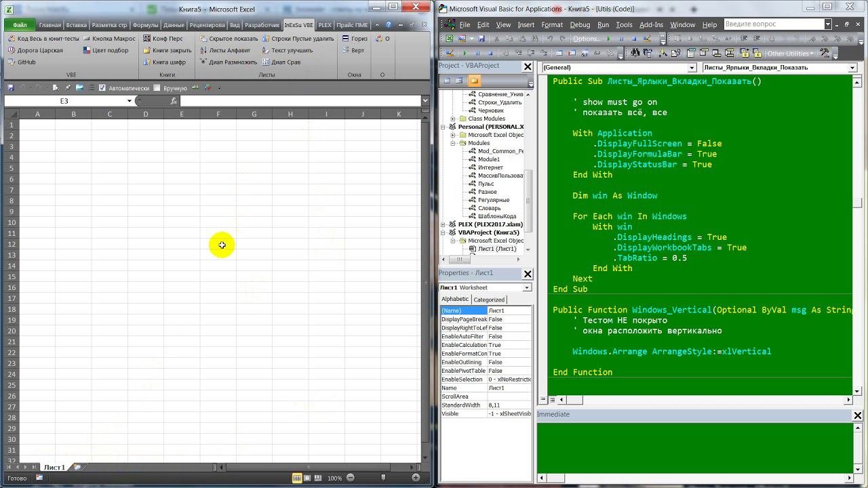Viewport: 868px width, 488px height.
Task: Click the Книги закрыть ribbon icon
Action: pyautogui.click(x=147, y=50)
